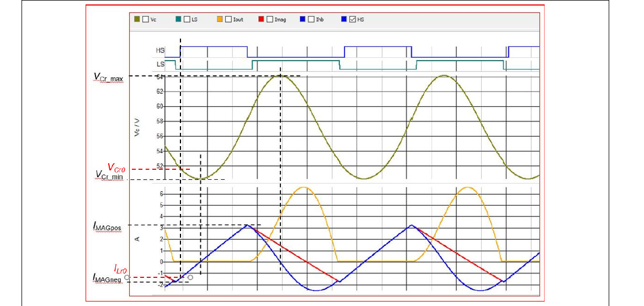
Task: Click the red ILr0 annotation label
Action: [120, 269]
